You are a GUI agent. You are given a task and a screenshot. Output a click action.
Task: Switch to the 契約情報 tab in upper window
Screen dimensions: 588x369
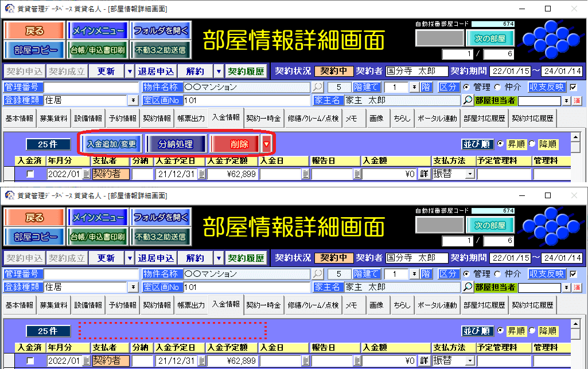point(157,119)
